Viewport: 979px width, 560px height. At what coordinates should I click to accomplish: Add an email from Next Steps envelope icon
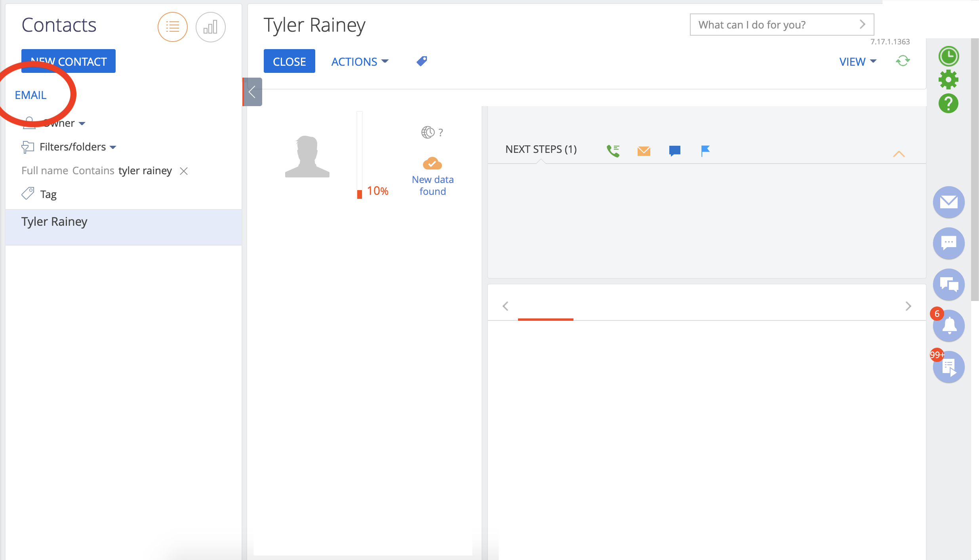[x=644, y=151]
